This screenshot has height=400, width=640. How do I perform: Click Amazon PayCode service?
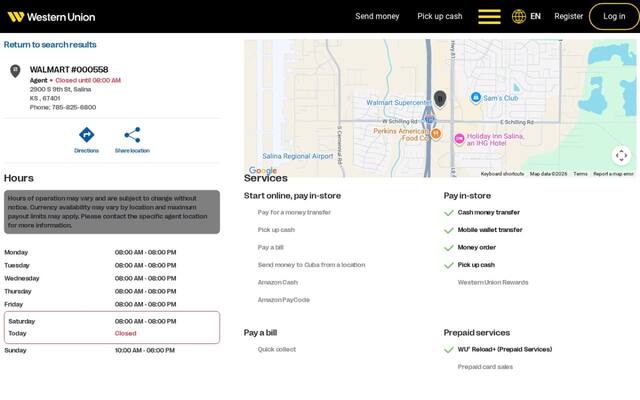[x=283, y=300]
